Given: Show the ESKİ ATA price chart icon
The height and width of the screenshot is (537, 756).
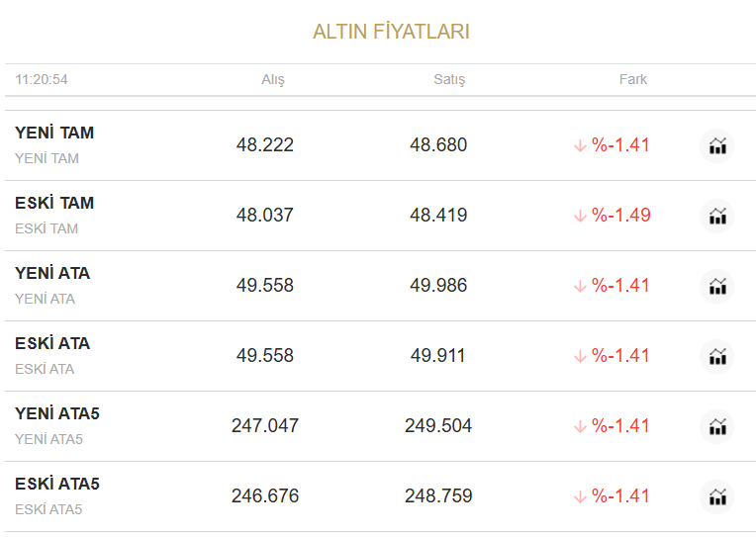Looking at the screenshot, I should point(717,356).
